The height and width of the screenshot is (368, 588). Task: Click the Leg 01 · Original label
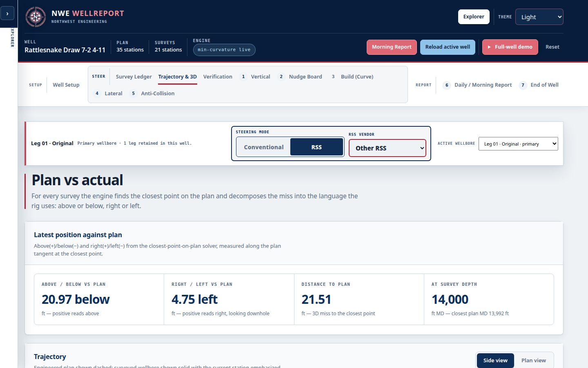(x=52, y=144)
